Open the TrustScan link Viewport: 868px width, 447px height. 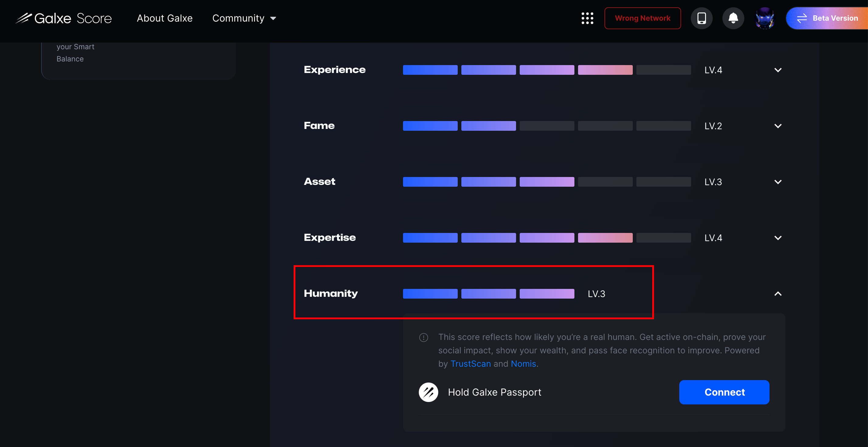click(471, 364)
